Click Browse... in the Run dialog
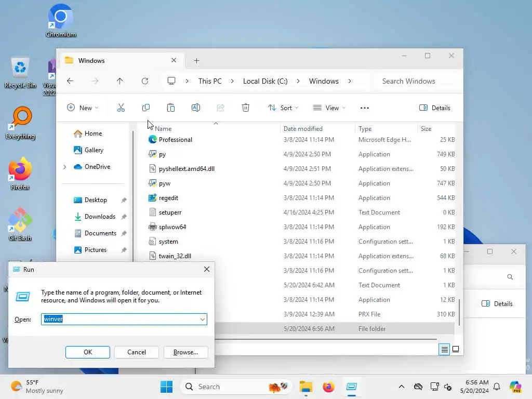 [x=185, y=352]
